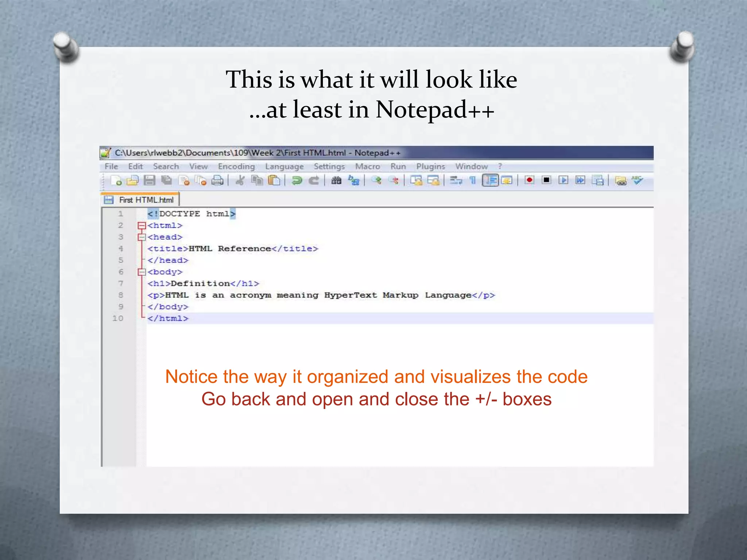Screen dimensions: 747x560
Task: Open the View menu
Action: point(198,167)
